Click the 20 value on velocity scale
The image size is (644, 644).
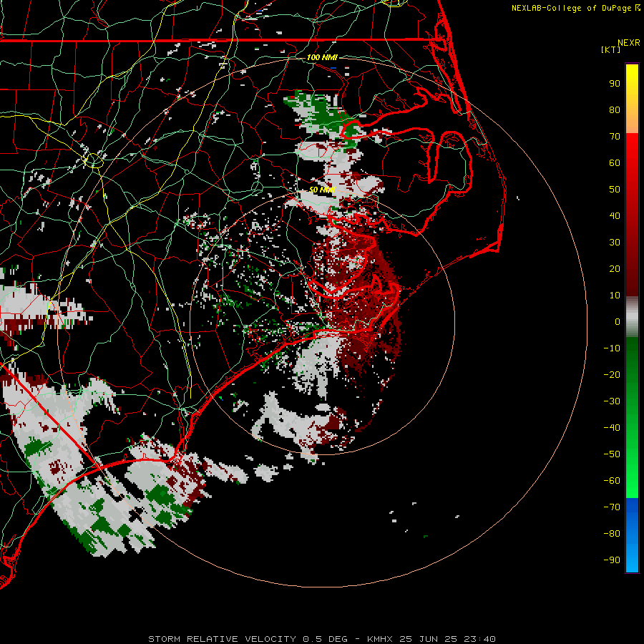[615, 268]
